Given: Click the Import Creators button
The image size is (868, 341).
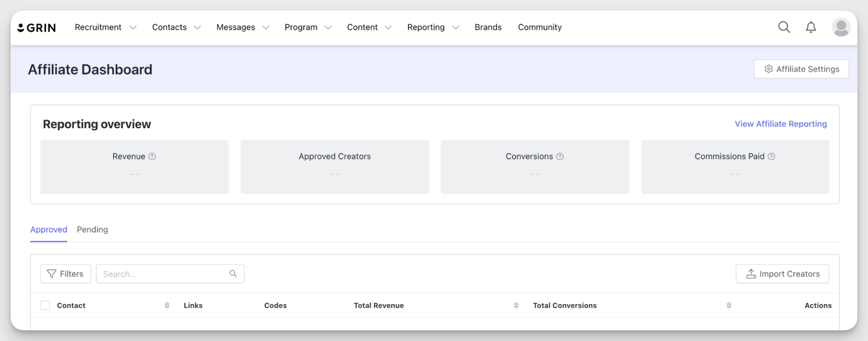Looking at the screenshot, I should point(783,274).
